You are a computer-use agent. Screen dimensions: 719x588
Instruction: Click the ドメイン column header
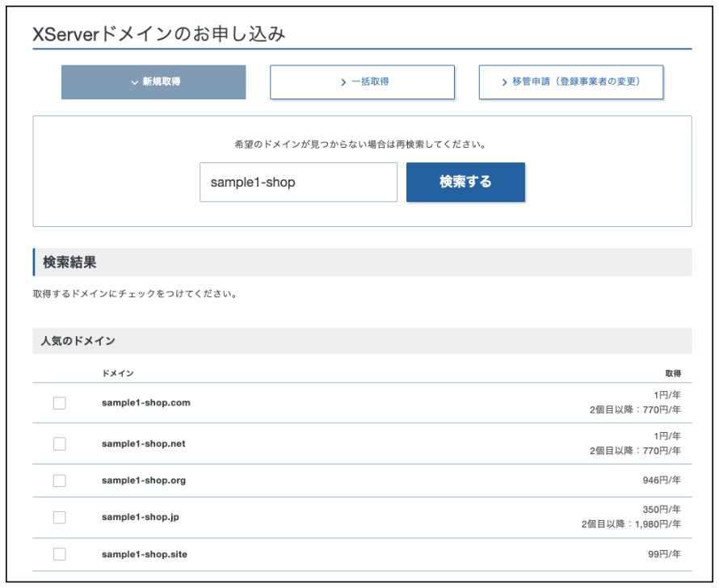pos(117,373)
